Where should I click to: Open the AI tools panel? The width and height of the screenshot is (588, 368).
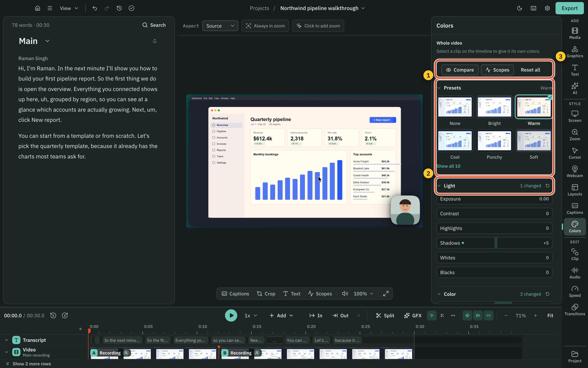click(x=575, y=88)
